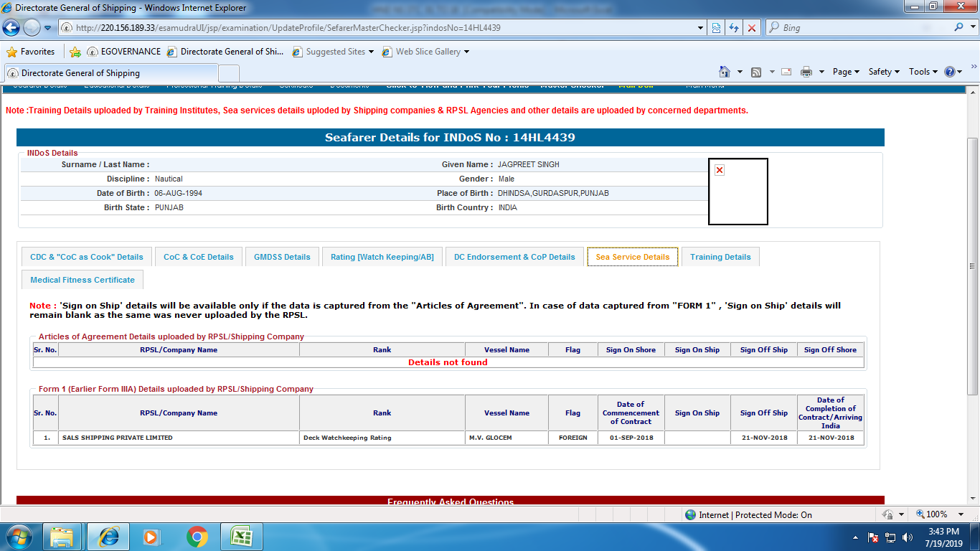Switch to CDC & "CoC as Cook" Details tab
The image size is (980, 551).
click(x=86, y=257)
